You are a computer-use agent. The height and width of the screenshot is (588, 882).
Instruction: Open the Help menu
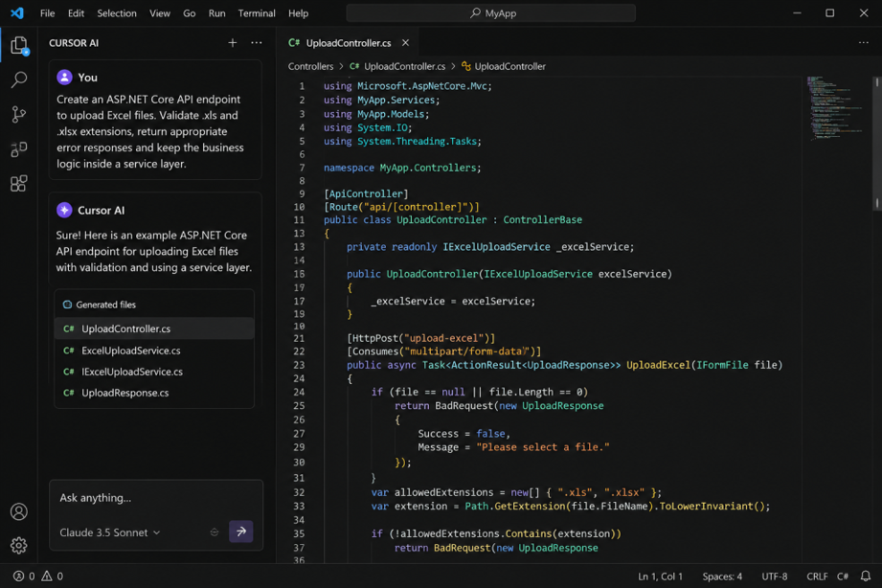coord(298,13)
